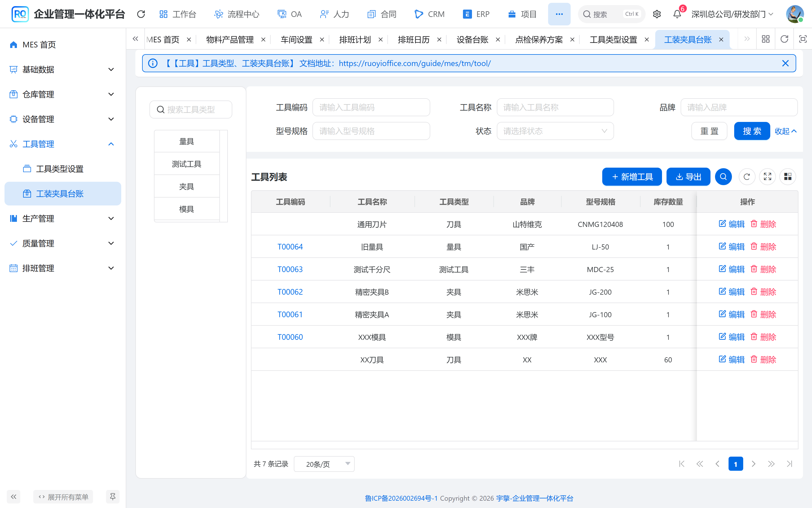Open the column settings icon
812x508 pixels.
(x=787, y=177)
